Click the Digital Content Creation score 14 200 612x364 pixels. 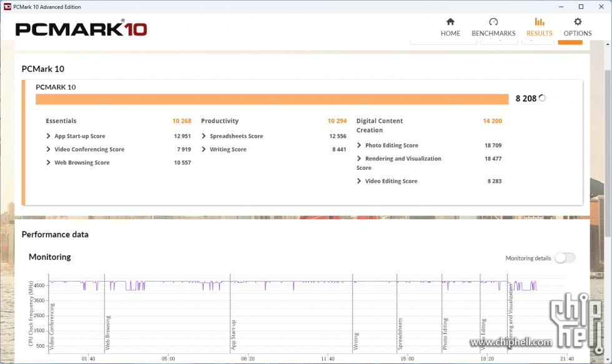493,121
